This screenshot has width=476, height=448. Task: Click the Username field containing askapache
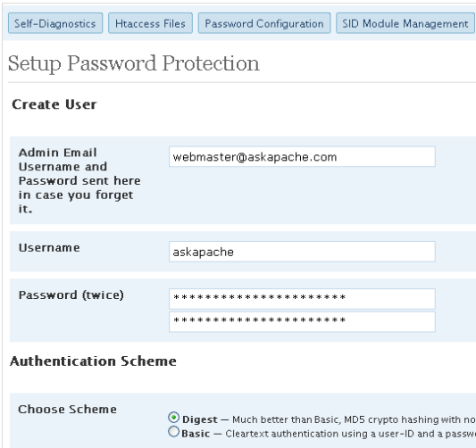click(x=302, y=252)
